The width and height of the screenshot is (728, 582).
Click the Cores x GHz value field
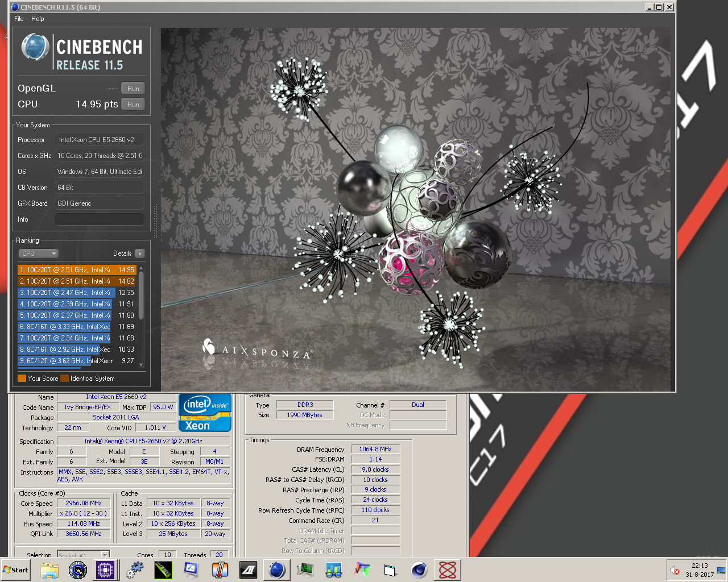[x=99, y=156]
